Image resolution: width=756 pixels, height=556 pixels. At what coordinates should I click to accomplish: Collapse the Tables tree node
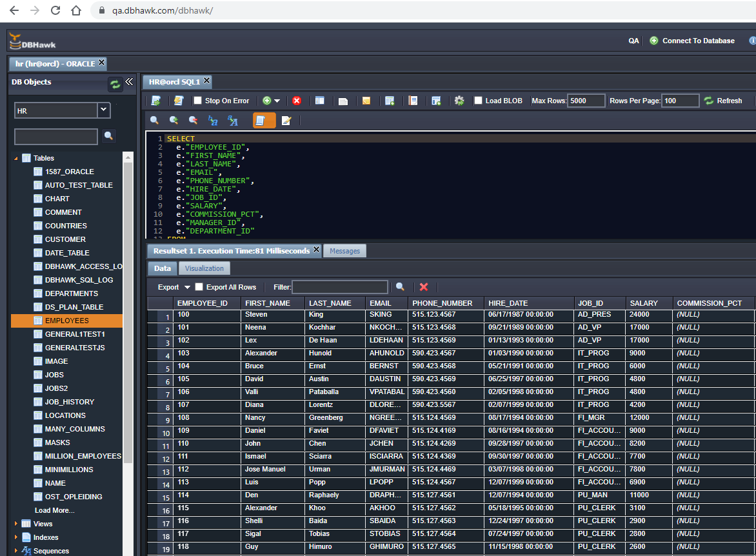tap(15, 158)
